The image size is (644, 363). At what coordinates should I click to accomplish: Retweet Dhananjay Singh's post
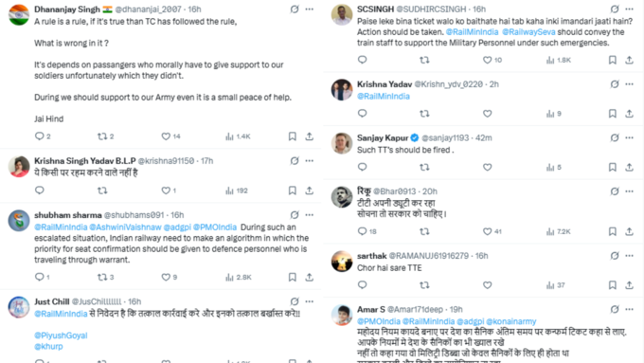pos(102,136)
